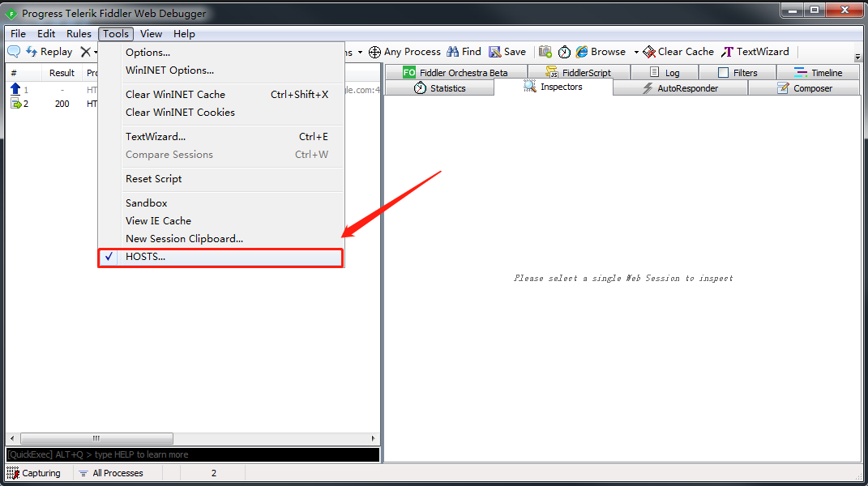Screen dimensions: 868x486
Task: Click the Clear Cache toolbar icon
Action: [649, 52]
